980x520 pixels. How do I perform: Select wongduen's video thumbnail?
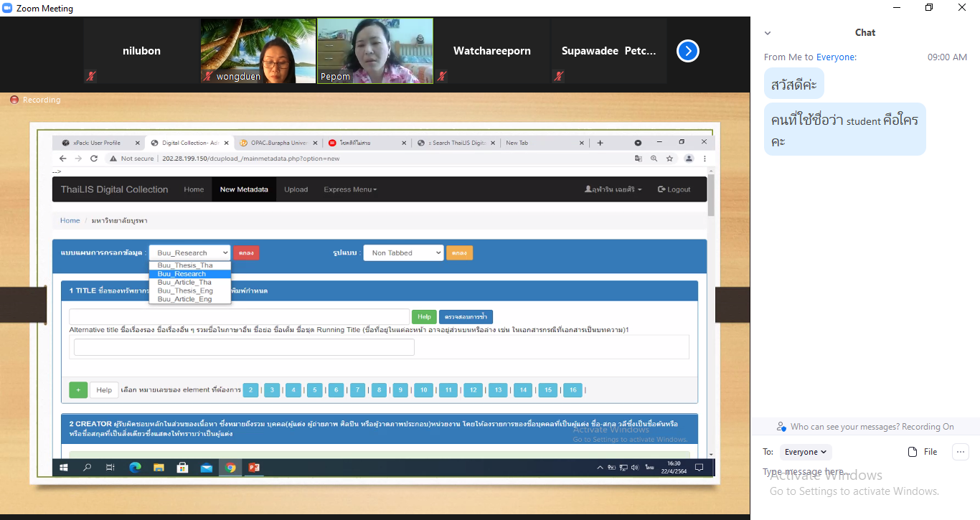pos(258,51)
